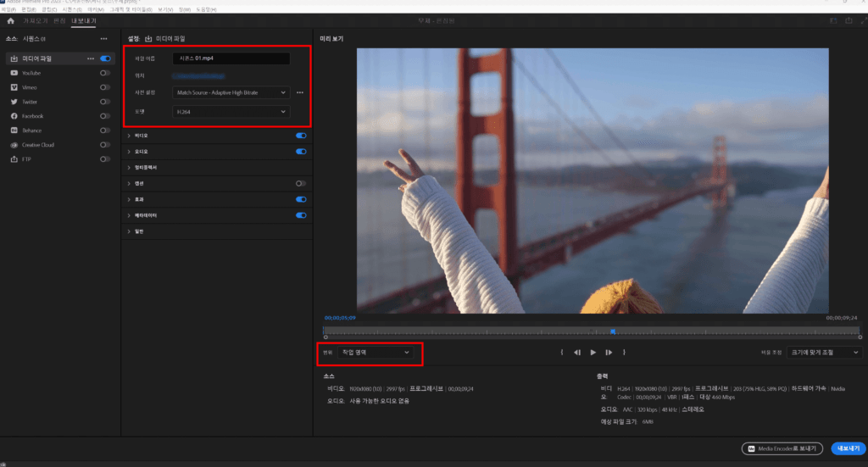The width and height of the screenshot is (868, 467).
Task: Enable the Behance destination toggle
Action: [x=104, y=131]
